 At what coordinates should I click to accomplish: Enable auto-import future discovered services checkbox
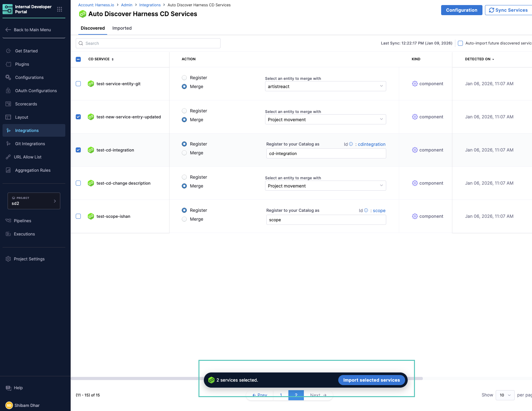tap(460, 43)
